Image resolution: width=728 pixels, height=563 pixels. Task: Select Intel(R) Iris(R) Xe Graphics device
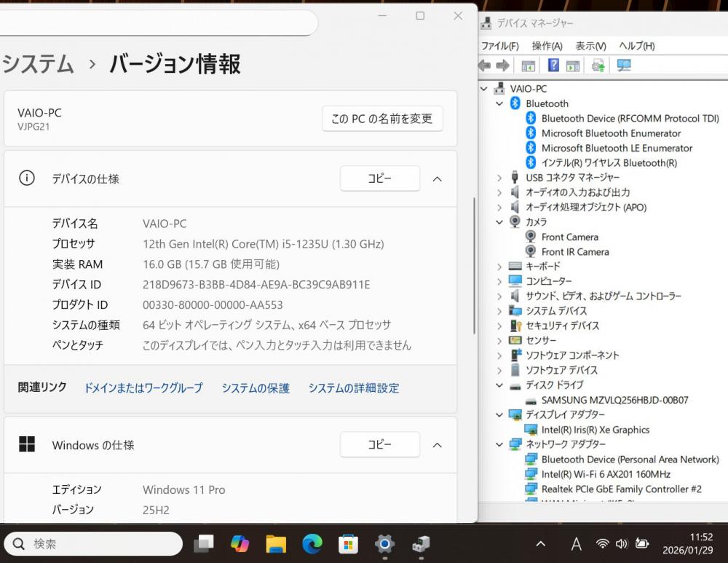point(595,430)
